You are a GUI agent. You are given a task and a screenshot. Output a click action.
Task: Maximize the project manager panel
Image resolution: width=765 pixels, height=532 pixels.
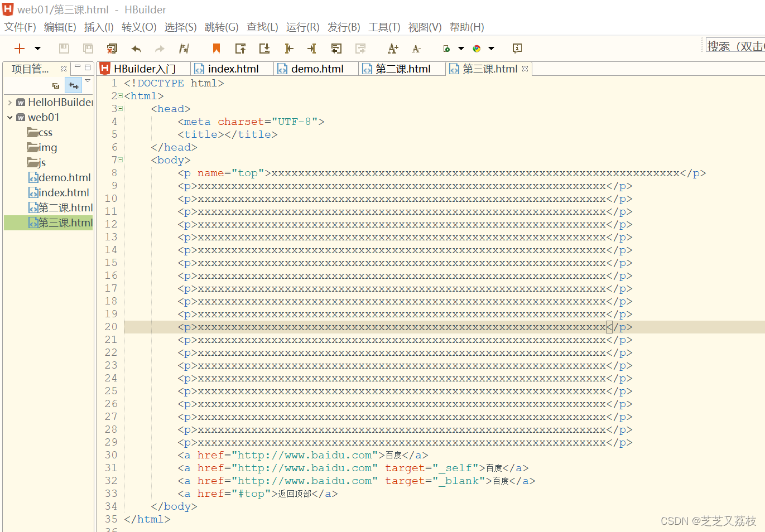pos(88,67)
